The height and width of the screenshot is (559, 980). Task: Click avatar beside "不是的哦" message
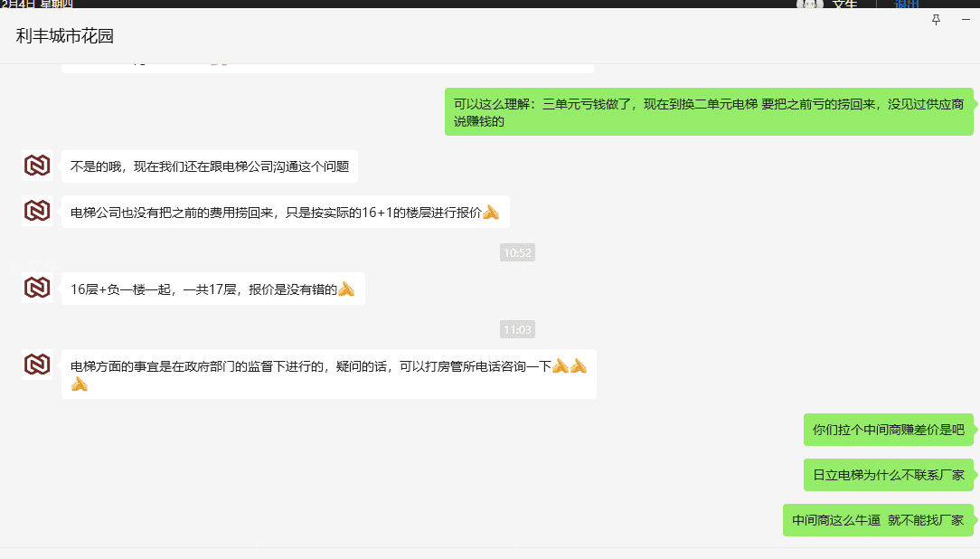37,166
